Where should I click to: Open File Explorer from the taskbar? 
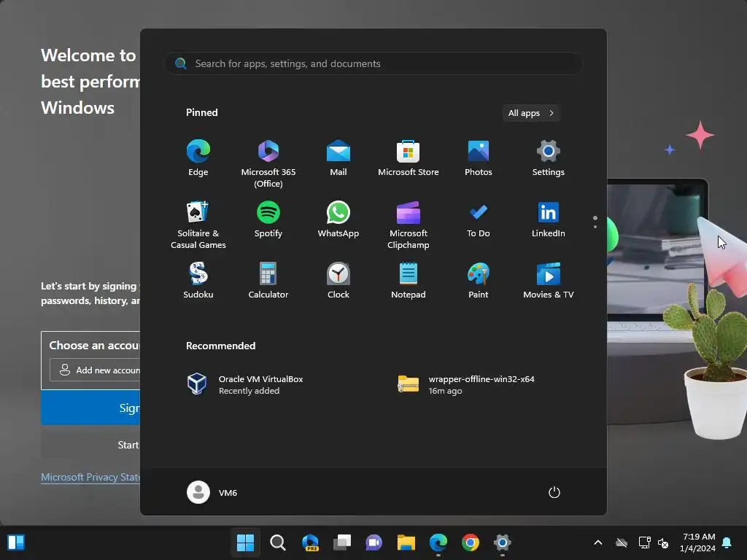pos(406,542)
